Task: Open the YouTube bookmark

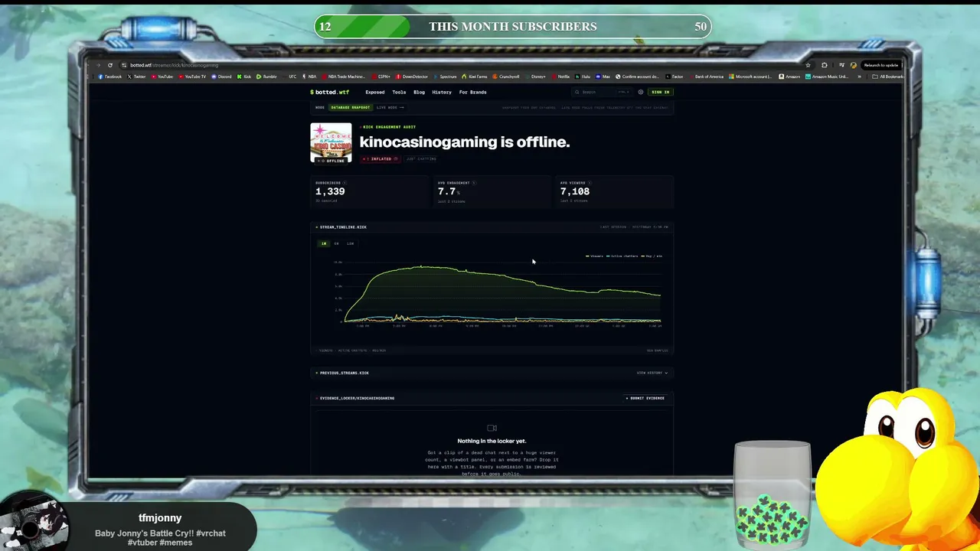Action: (162, 77)
